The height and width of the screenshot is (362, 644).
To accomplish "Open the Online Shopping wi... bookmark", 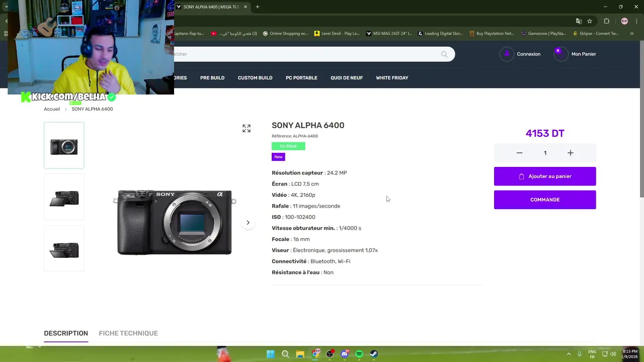I will coord(285,34).
